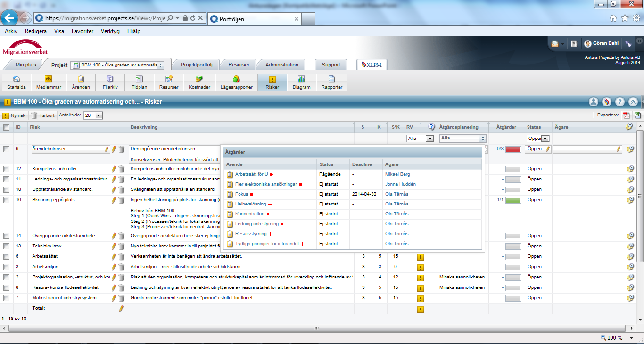Screen dimensions: 644x344
Task: Switch to the Projektportfölj tab
Action: coord(197,65)
